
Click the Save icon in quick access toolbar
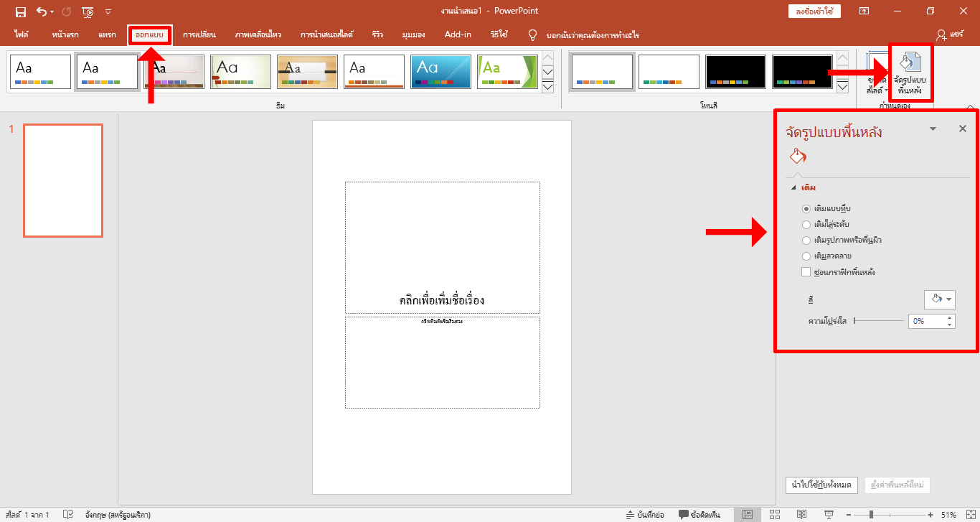point(21,11)
